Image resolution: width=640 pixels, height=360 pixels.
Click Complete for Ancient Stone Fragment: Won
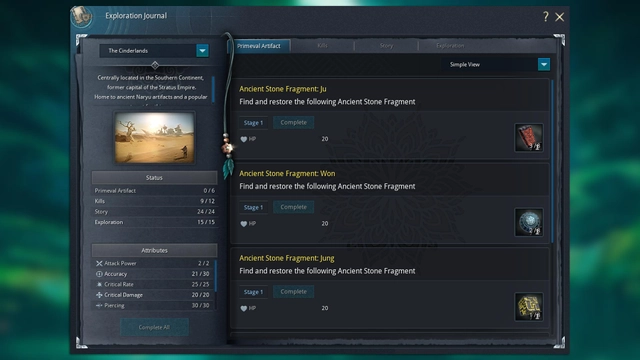(293, 207)
